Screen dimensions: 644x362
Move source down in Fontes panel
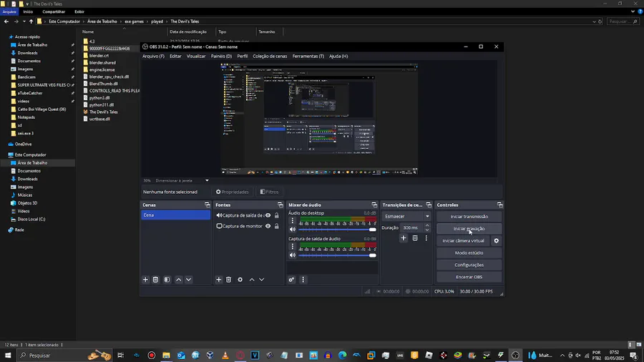click(262, 280)
